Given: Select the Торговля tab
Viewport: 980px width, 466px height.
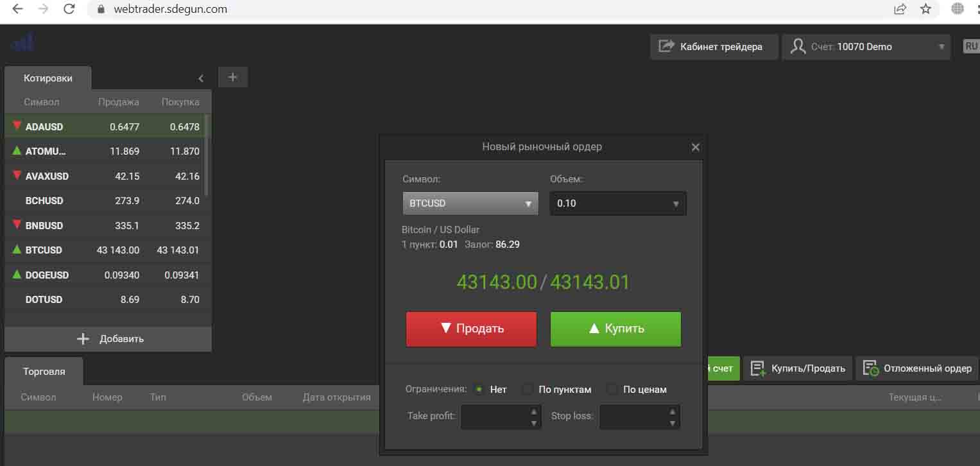Looking at the screenshot, I should tap(44, 371).
